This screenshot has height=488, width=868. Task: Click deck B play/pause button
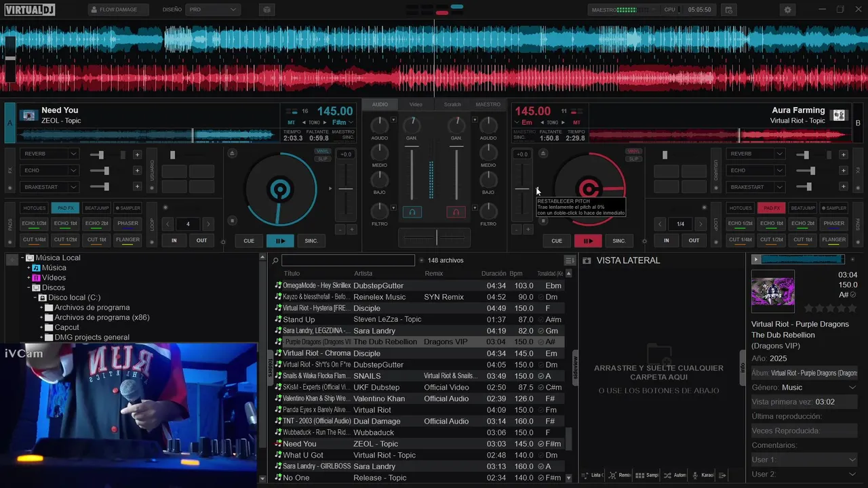coord(588,241)
